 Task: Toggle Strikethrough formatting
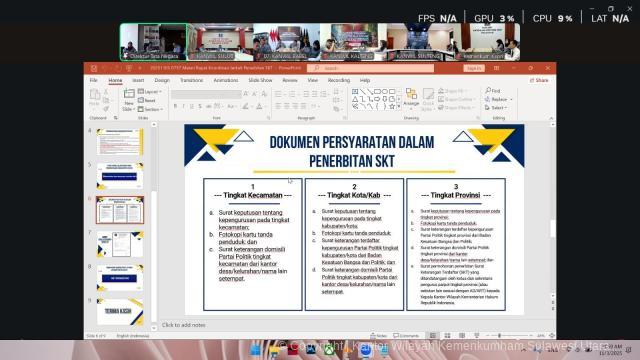click(208, 106)
